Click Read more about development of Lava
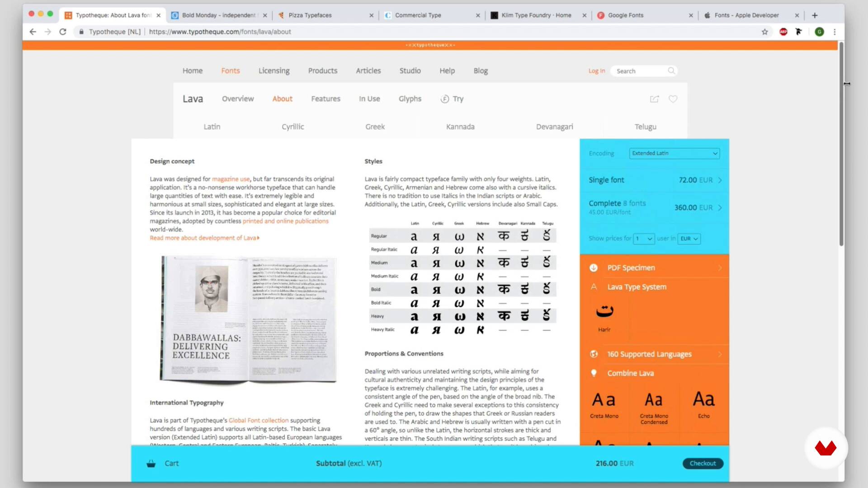 pos(204,238)
